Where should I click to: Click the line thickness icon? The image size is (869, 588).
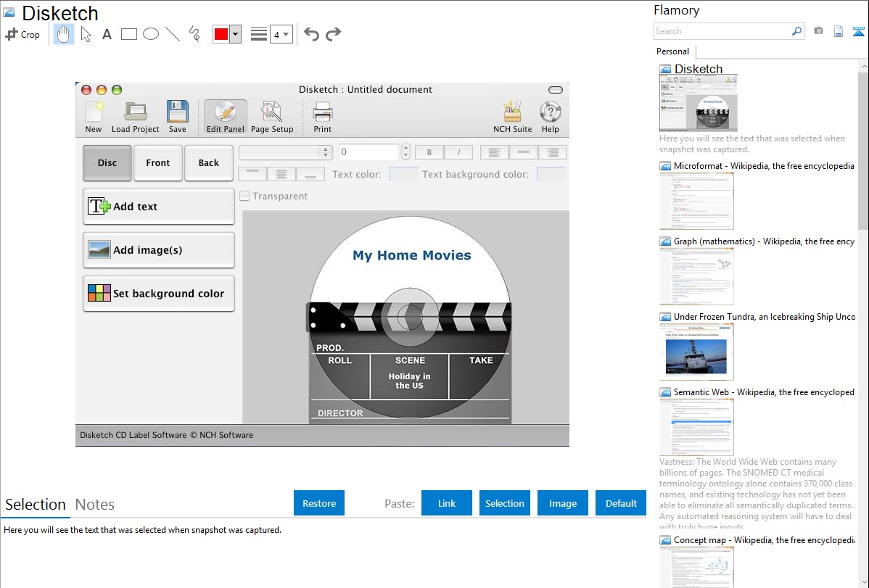259,34
